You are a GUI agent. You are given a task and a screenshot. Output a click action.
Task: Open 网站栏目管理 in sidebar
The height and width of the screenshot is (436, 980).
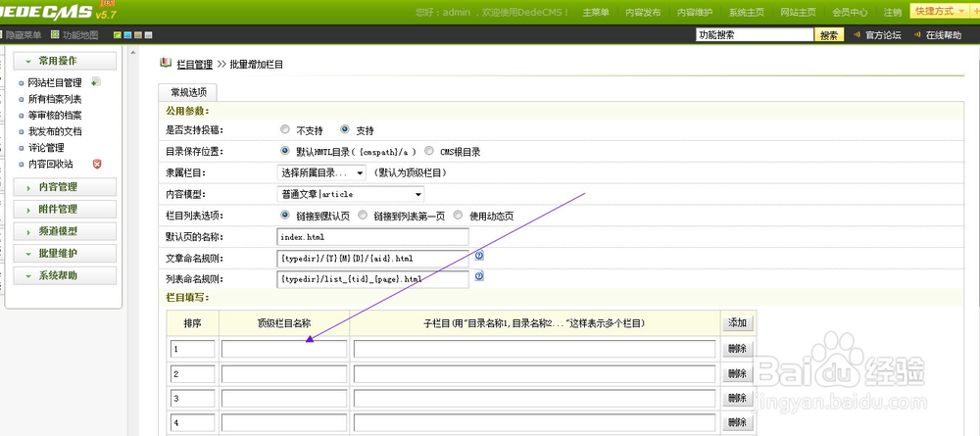55,82
